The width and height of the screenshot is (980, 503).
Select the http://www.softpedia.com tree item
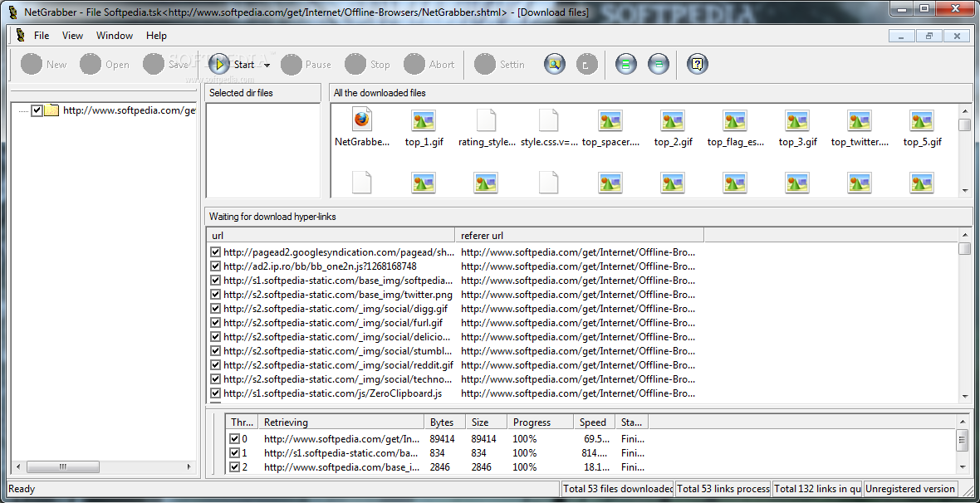pyautogui.click(x=130, y=110)
